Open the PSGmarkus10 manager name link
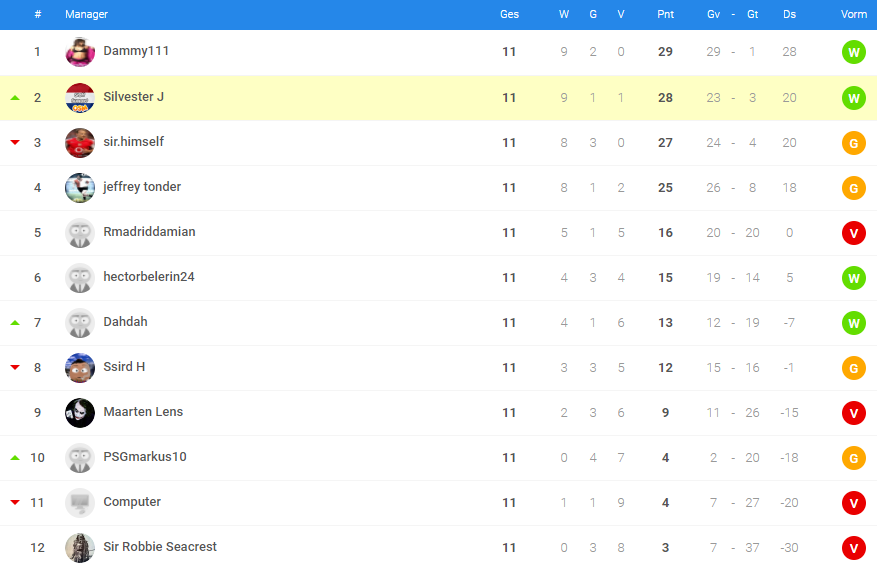The image size is (877, 569). click(x=144, y=457)
